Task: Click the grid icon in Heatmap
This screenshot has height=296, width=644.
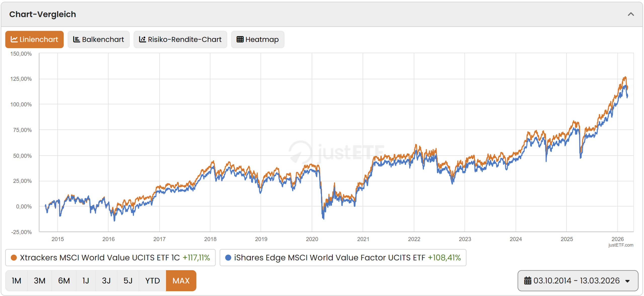Action: click(x=240, y=40)
